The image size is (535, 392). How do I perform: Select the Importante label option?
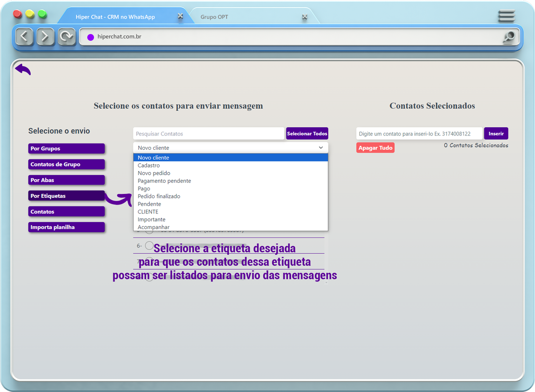[x=151, y=219]
